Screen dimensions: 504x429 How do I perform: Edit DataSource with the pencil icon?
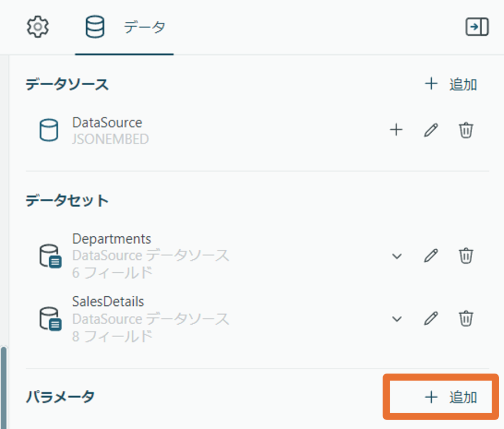coord(431,130)
